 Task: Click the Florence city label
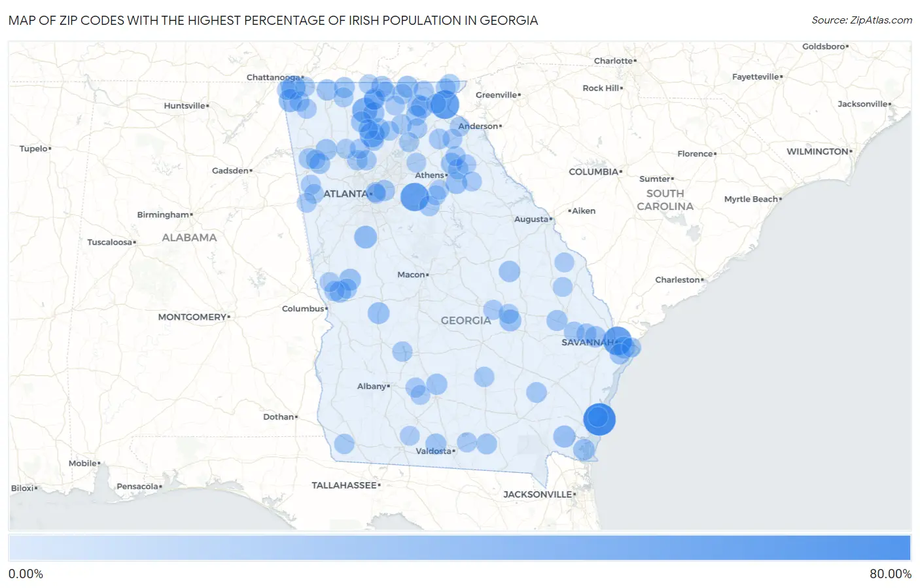[696, 154]
